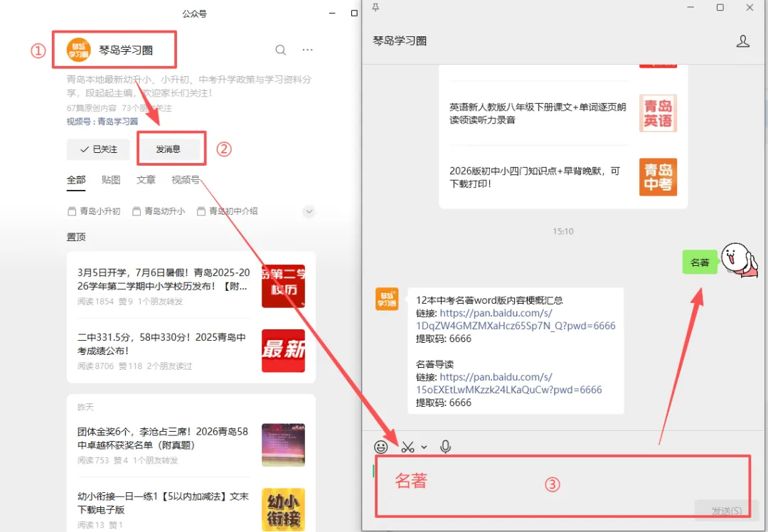Open article 幼小衔接一日一练 5以内加减法
Screen dimensions: 768x532
coord(163,503)
